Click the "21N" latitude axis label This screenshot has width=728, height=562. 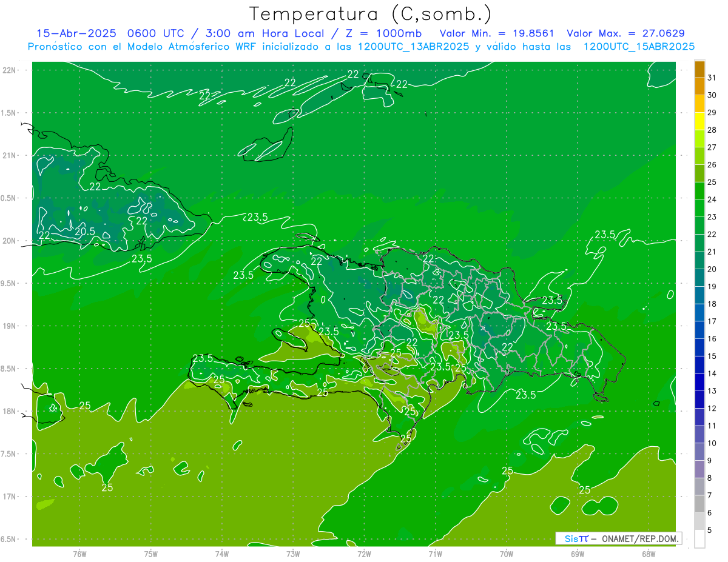[x=10, y=155]
